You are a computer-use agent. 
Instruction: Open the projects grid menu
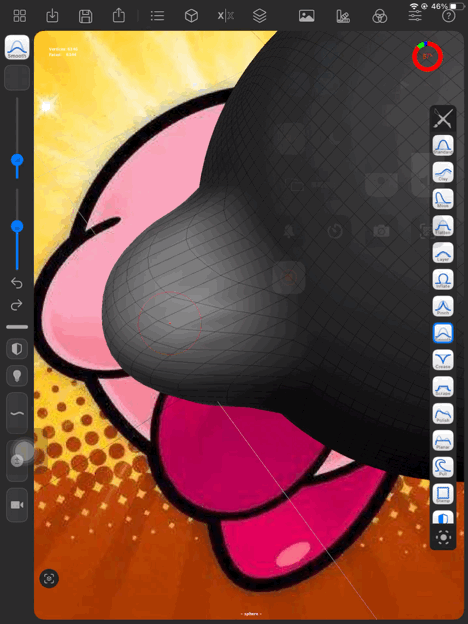tap(20, 16)
